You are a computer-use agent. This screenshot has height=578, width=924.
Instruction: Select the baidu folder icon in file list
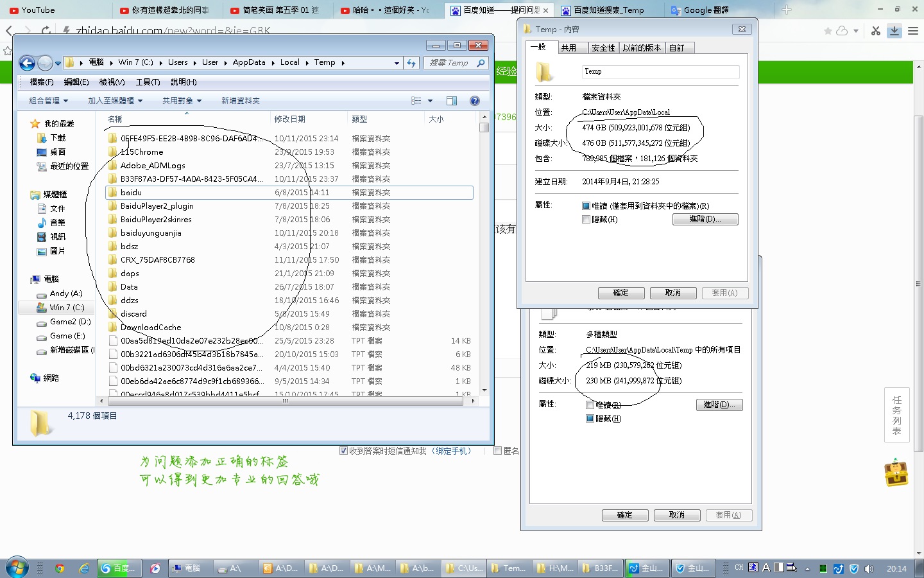(x=112, y=192)
